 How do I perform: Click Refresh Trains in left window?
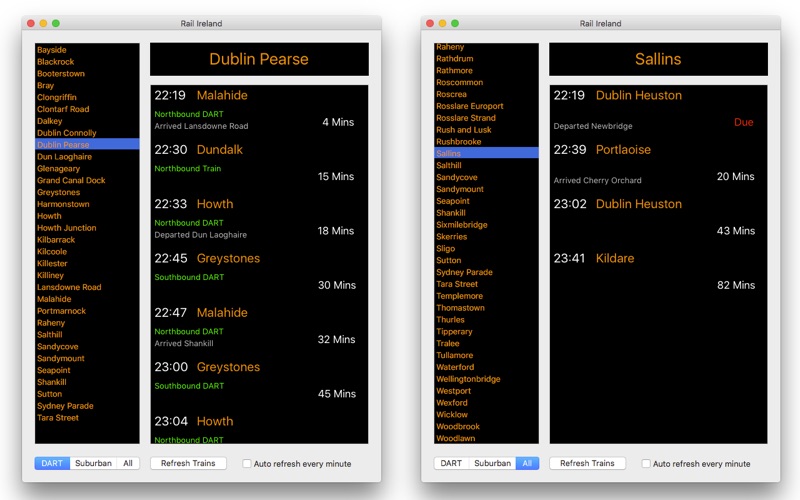(188, 463)
